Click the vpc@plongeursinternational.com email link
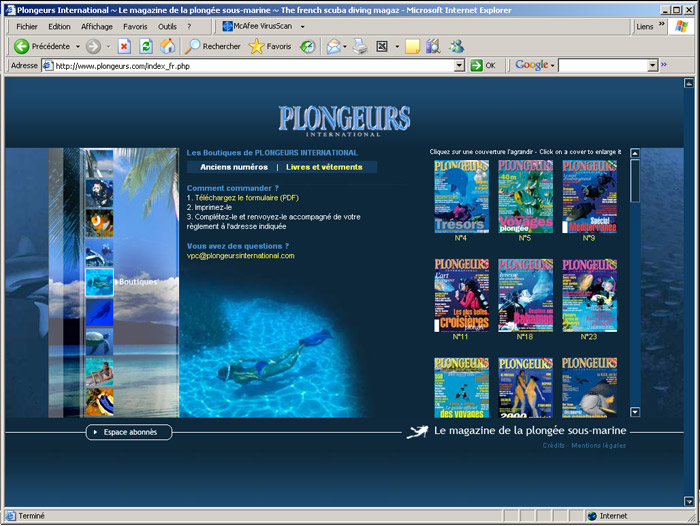Screen dimensions: 700x526 click(x=241, y=256)
